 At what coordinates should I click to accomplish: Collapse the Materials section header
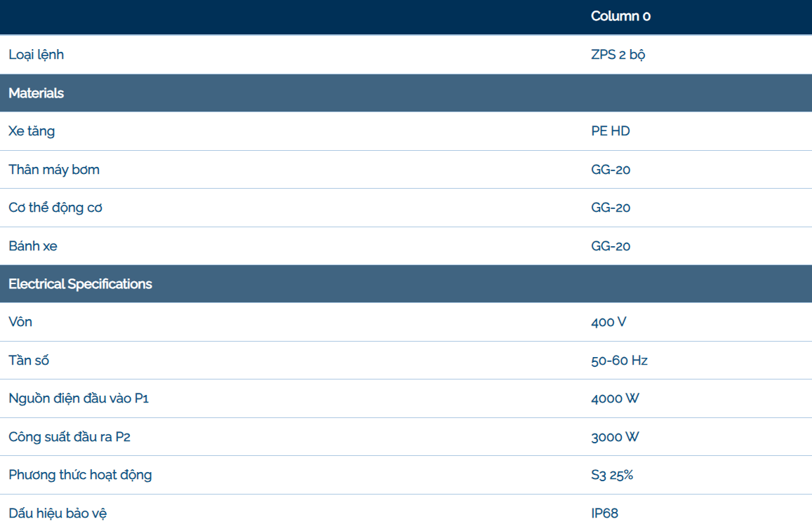point(36,93)
